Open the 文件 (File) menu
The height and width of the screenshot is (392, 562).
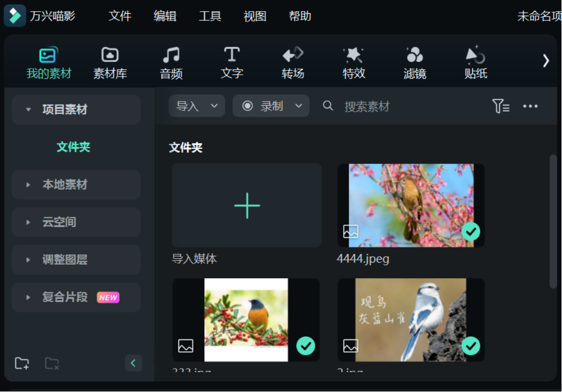click(120, 16)
